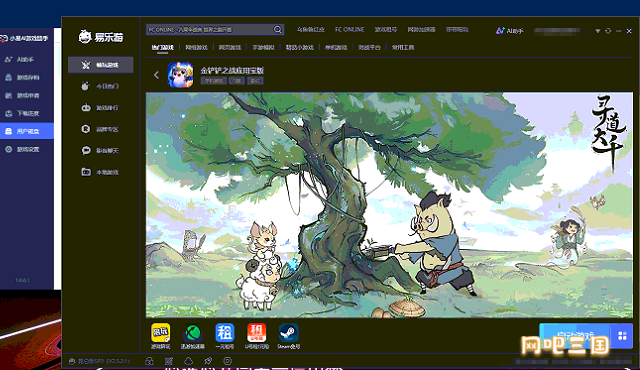Select the 网络游戏 tab
This screenshot has width=640, height=370.
(x=196, y=47)
